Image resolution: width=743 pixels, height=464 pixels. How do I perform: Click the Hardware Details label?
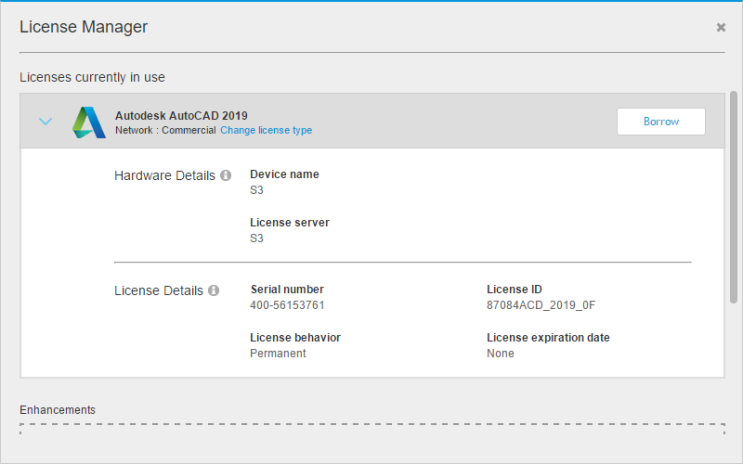pos(164,175)
